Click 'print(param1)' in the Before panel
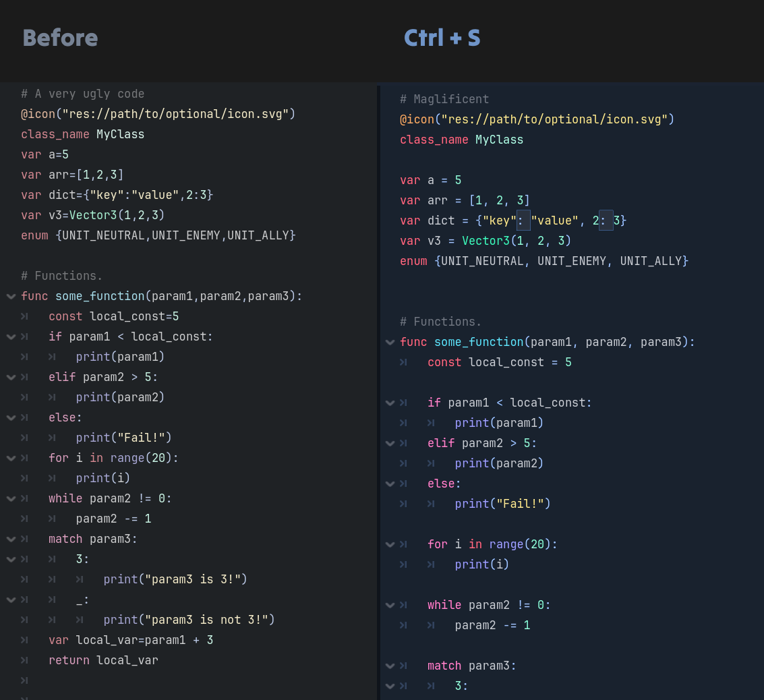 point(120,357)
